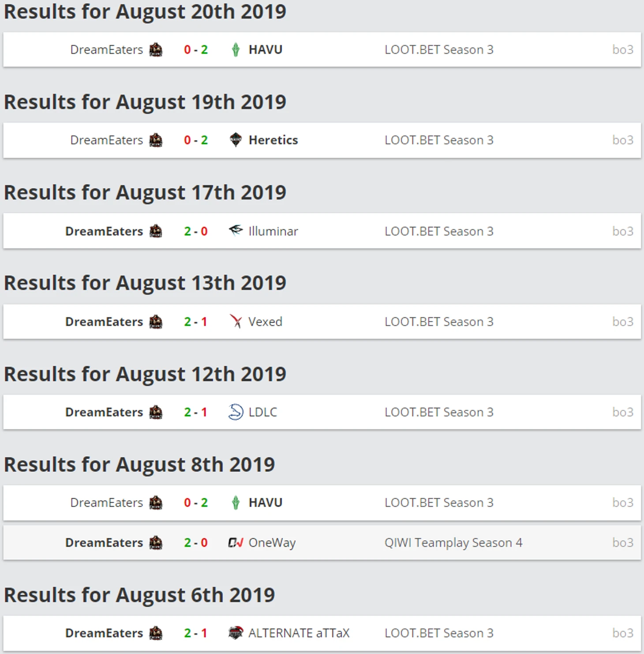Open the 0-2 score against Heretics
Screen dimensions: 644x654
coord(195,140)
